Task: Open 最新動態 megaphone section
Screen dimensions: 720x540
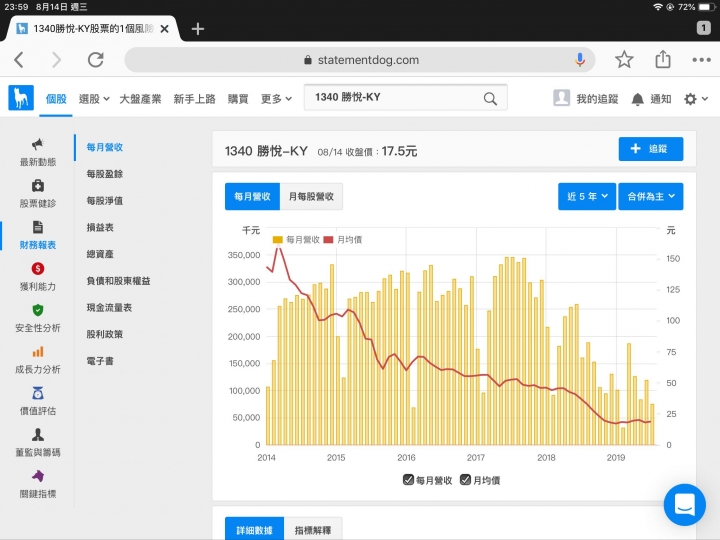Action: 38,152
